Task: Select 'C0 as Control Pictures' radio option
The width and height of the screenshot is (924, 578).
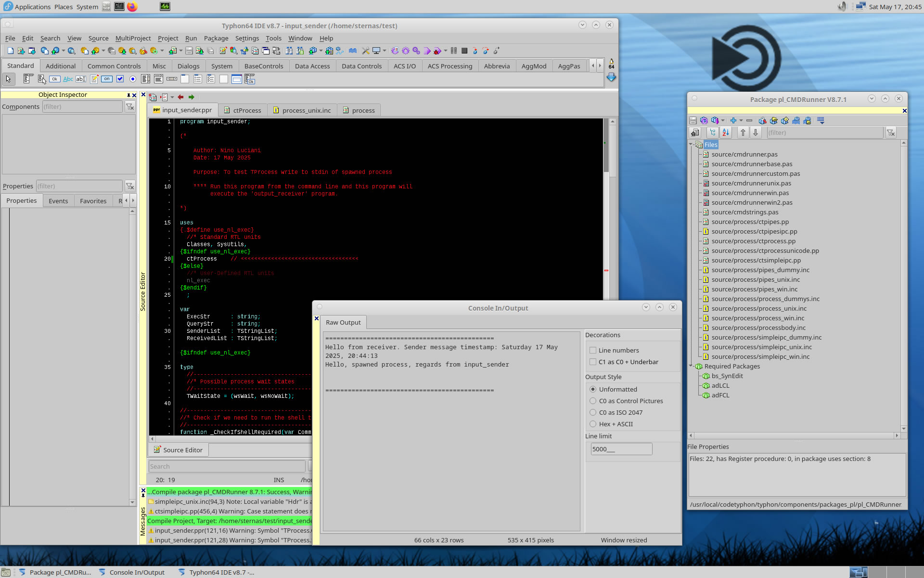Action: pos(593,401)
